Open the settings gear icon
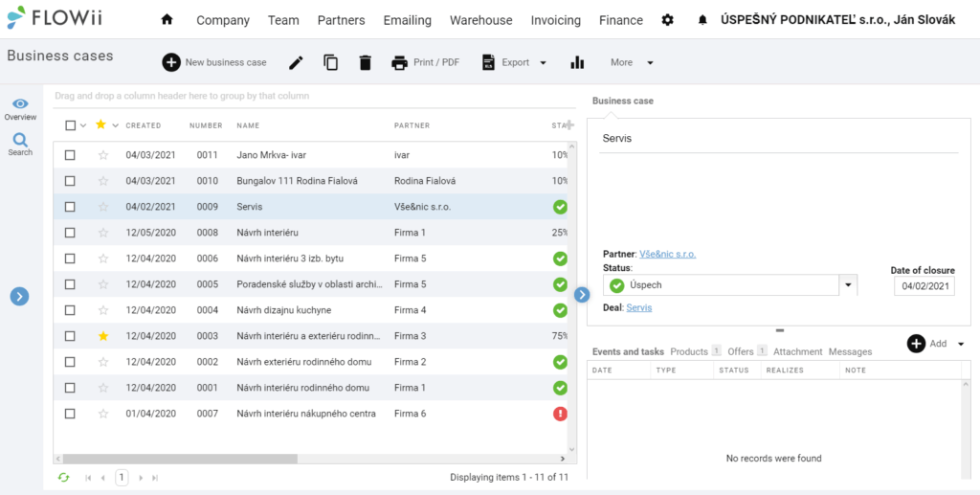 point(667,20)
